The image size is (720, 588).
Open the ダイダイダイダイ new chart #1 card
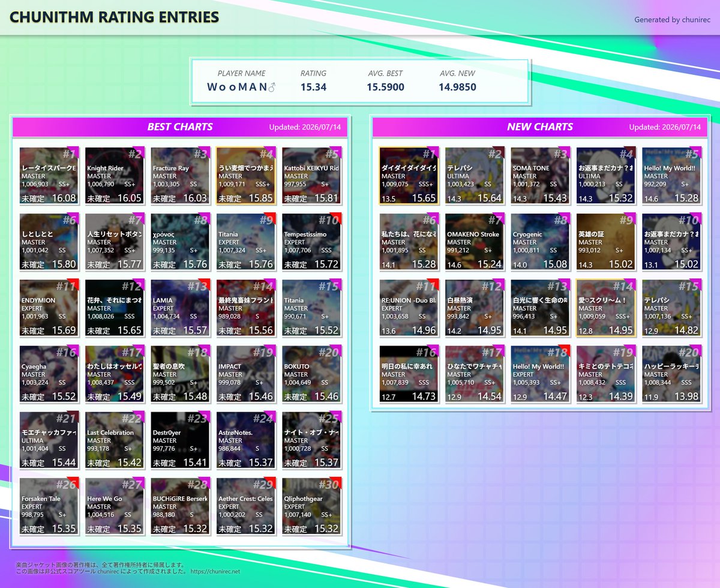pos(409,176)
